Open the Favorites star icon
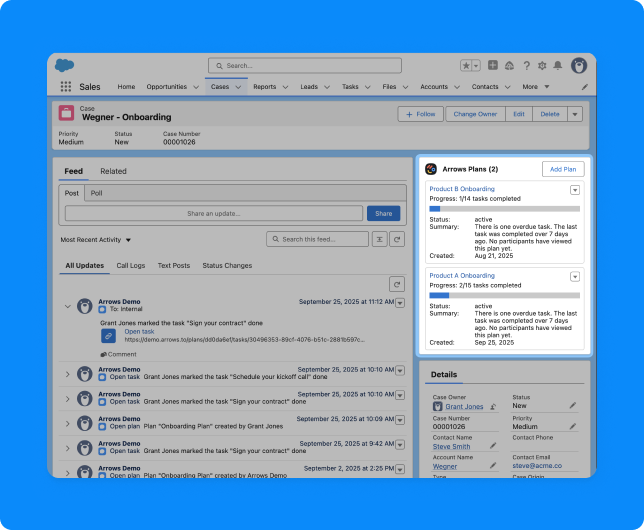The image size is (644, 530). click(466, 66)
